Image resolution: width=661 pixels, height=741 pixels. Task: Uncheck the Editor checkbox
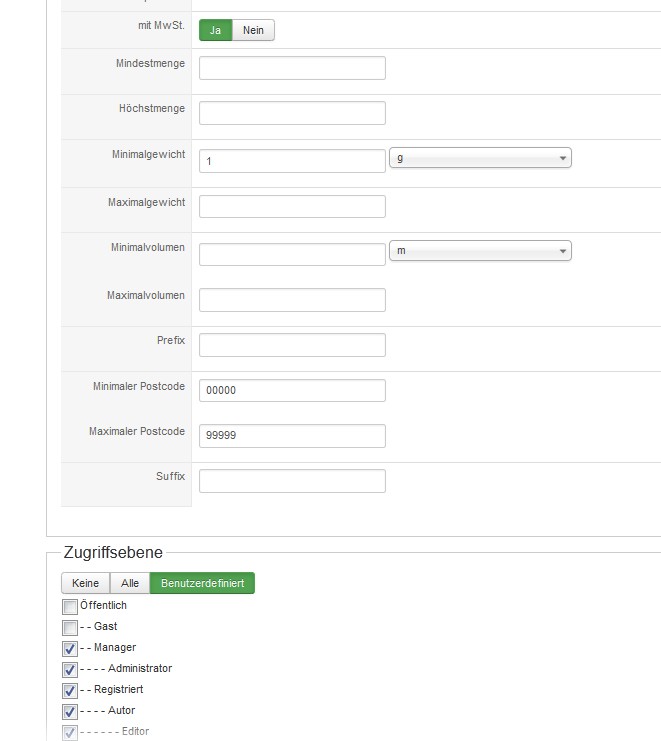tap(70, 732)
